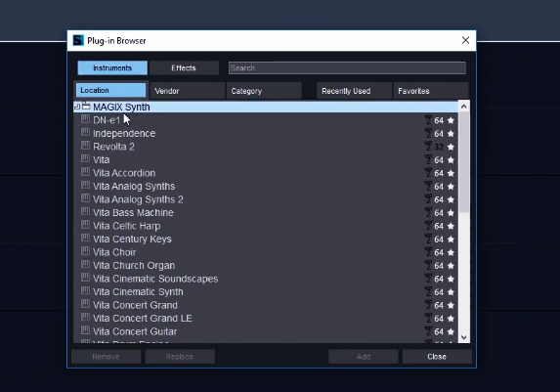The width and height of the screenshot is (560, 392).
Task: Click the Replace button
Action: [x=180, y=357]
